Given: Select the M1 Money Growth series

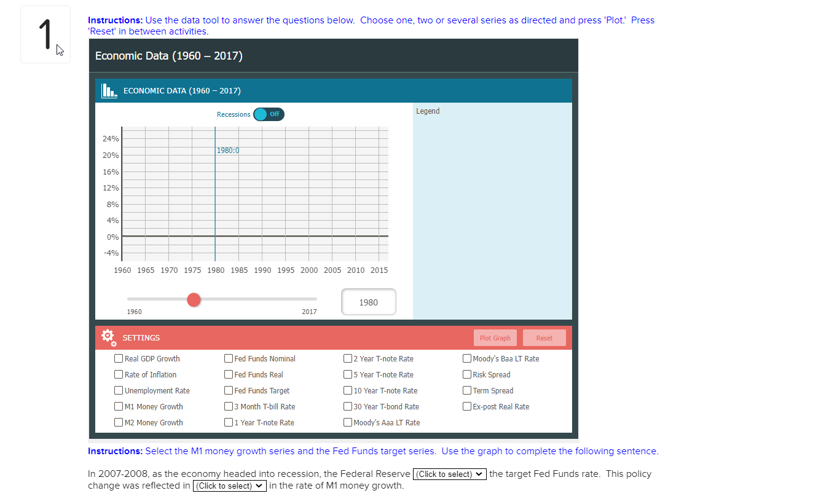Looking at the screenshot, I should [118, 406].
